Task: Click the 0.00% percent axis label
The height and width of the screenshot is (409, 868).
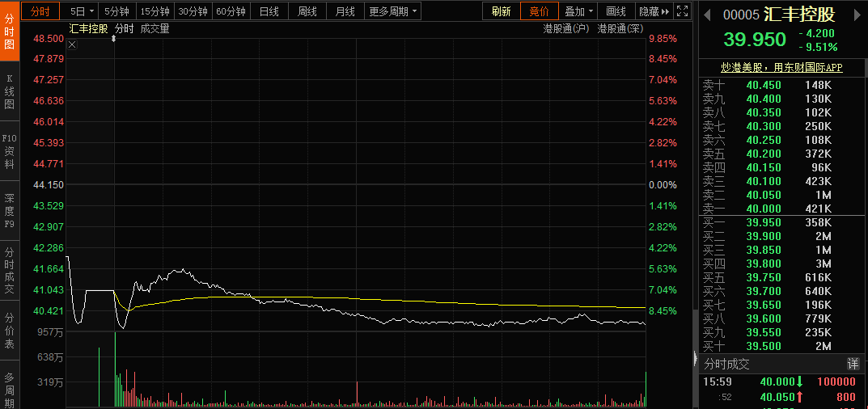Action: [x=663, y=185]
